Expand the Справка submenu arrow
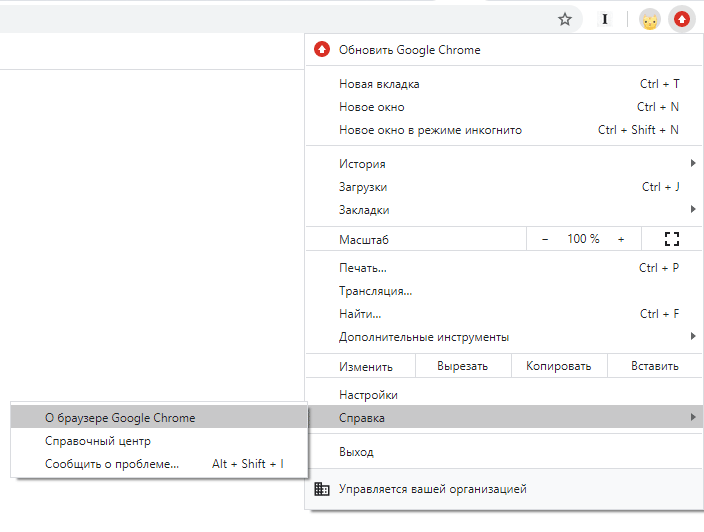The width and height of the screenshot is (704, 532). (693, 418)
